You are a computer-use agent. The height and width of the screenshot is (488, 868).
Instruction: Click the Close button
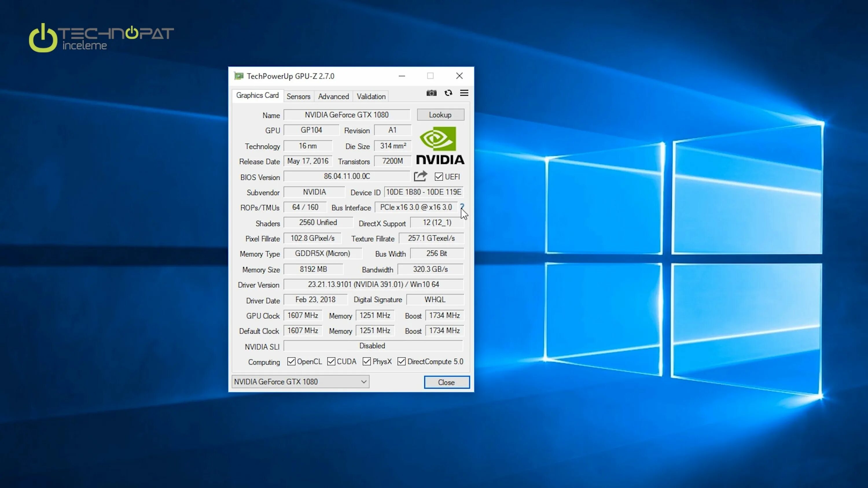(446, 382)
